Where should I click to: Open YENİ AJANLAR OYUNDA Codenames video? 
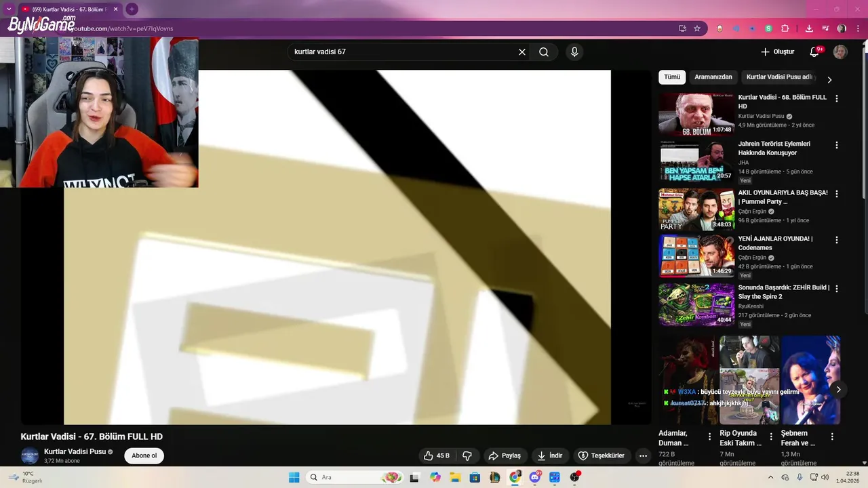(x=775, y=243)
